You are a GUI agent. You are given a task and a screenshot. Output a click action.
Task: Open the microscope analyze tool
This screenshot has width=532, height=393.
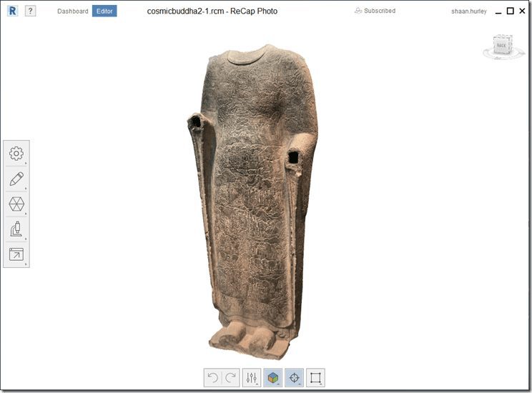tap(16, 229)
